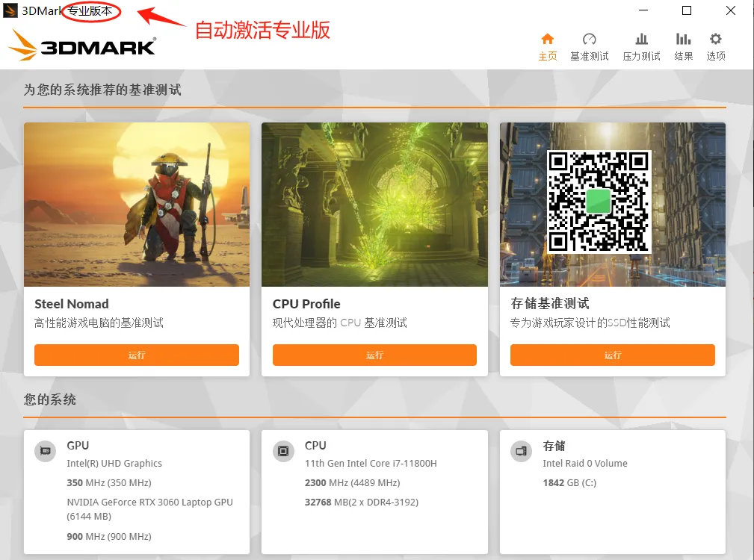
Task: Maximize the 3DMark window
Action: tap(687, 10)
